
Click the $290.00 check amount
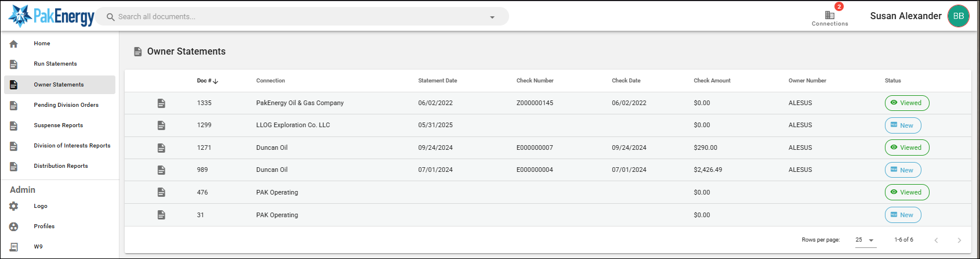click(705, 148)
